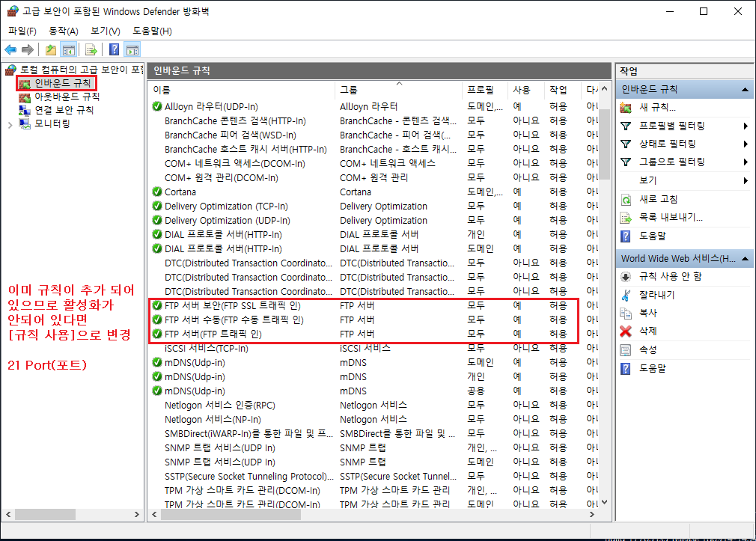Viewport: 756px width, 541px height.
Task: Click tree pane scroll right arrow
Action: (136, 515)
